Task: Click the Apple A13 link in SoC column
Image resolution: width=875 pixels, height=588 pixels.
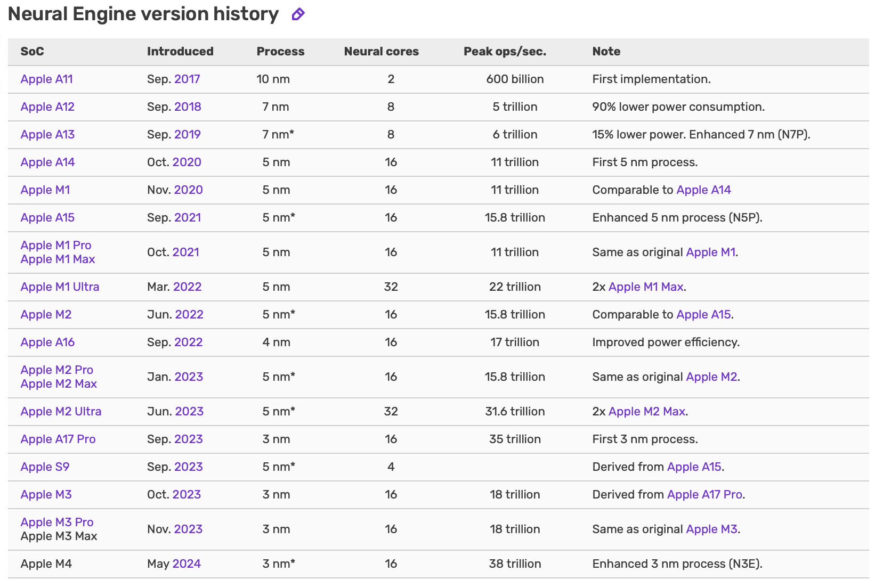Action: pyautogui.click(x=47, y=135)
